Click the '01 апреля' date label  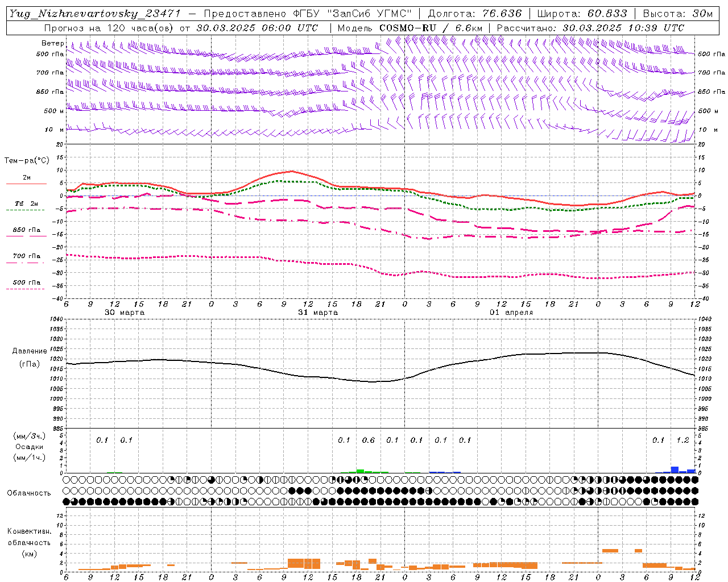511,313
